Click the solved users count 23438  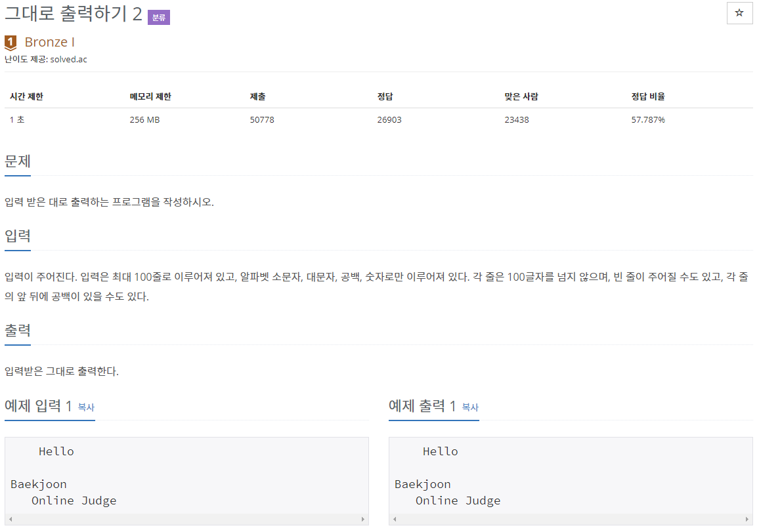(517, 119)
